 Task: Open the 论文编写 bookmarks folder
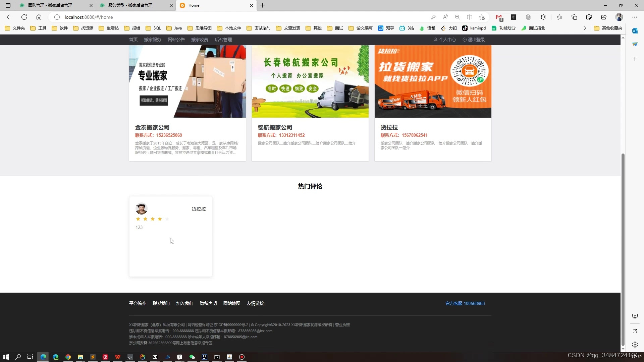pos(361,28)
